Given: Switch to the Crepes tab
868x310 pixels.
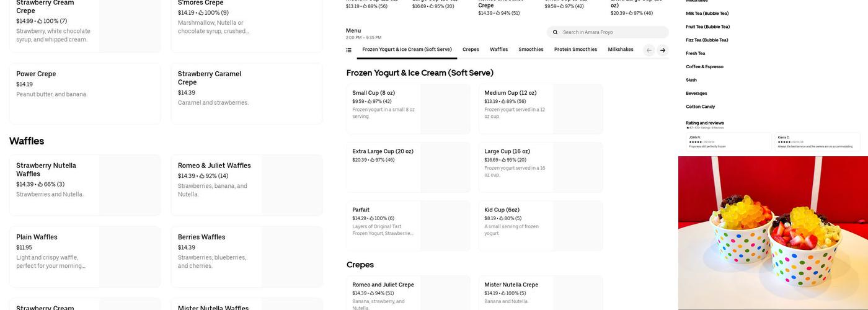Looking at the screenshot, I should [471, 50].
